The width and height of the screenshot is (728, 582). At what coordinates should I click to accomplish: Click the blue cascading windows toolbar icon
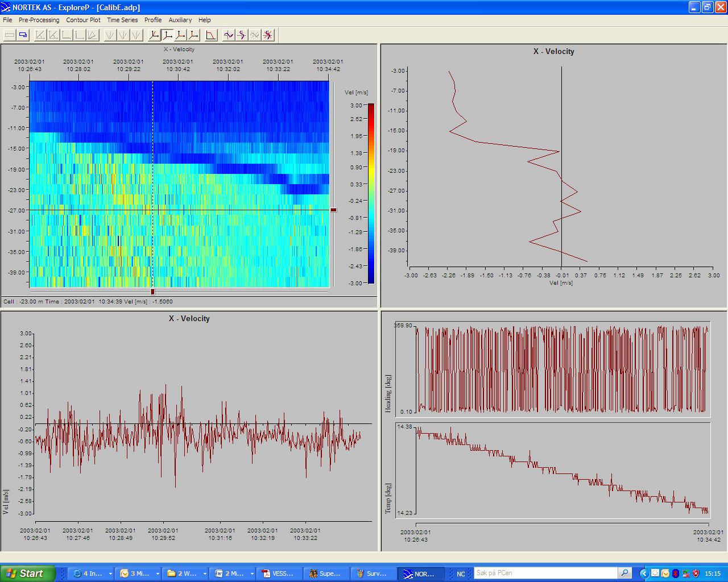coord(23,35)
